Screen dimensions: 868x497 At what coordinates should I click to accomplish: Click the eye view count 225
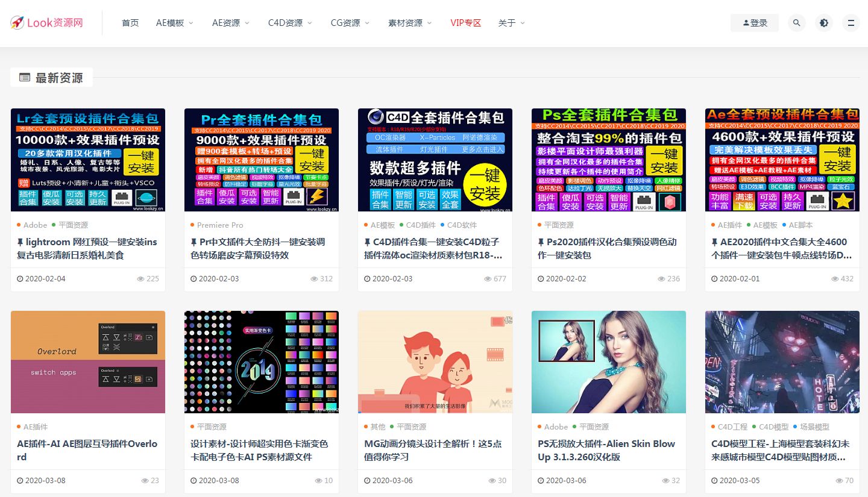148,279
